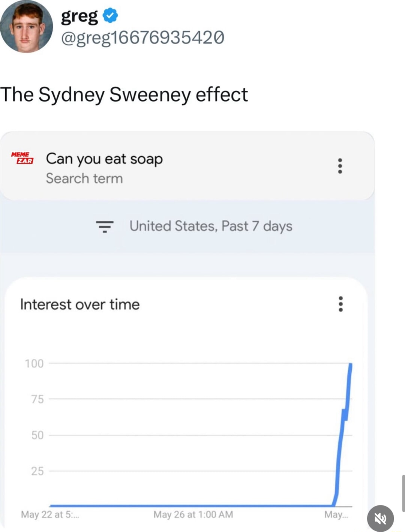Click the MemeZar logo
The image size is (405, 532).
point(22,158)
